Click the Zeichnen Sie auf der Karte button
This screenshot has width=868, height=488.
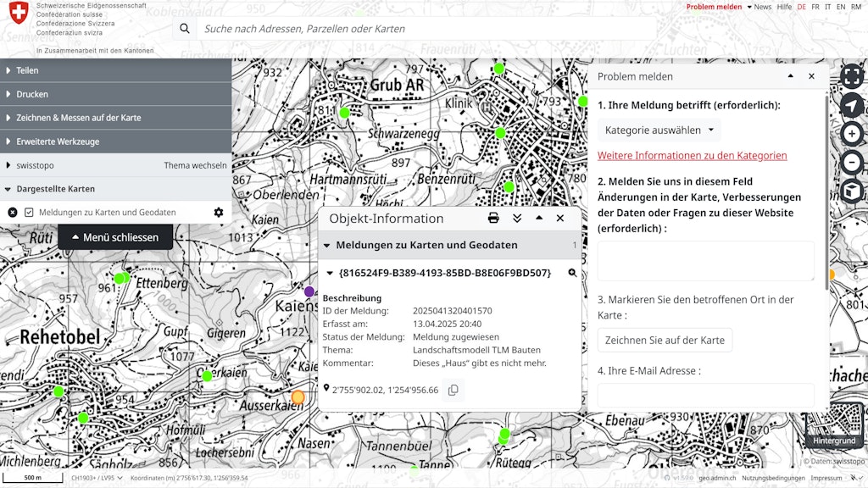click(665, 340)
